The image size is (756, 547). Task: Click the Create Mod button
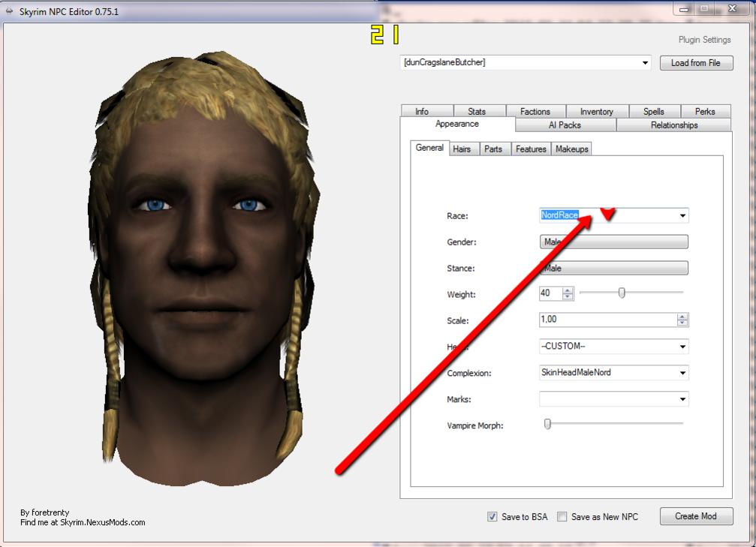click(x=696, y=516)
